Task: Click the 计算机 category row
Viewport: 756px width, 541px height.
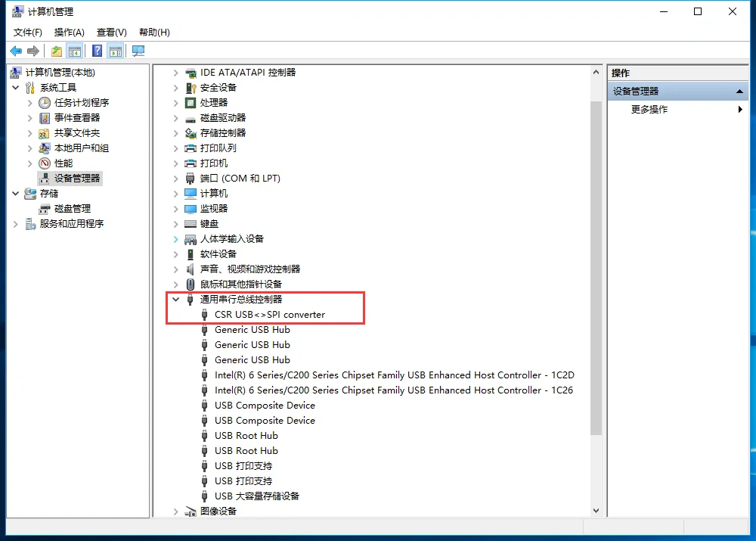Action: pos(214,194)
